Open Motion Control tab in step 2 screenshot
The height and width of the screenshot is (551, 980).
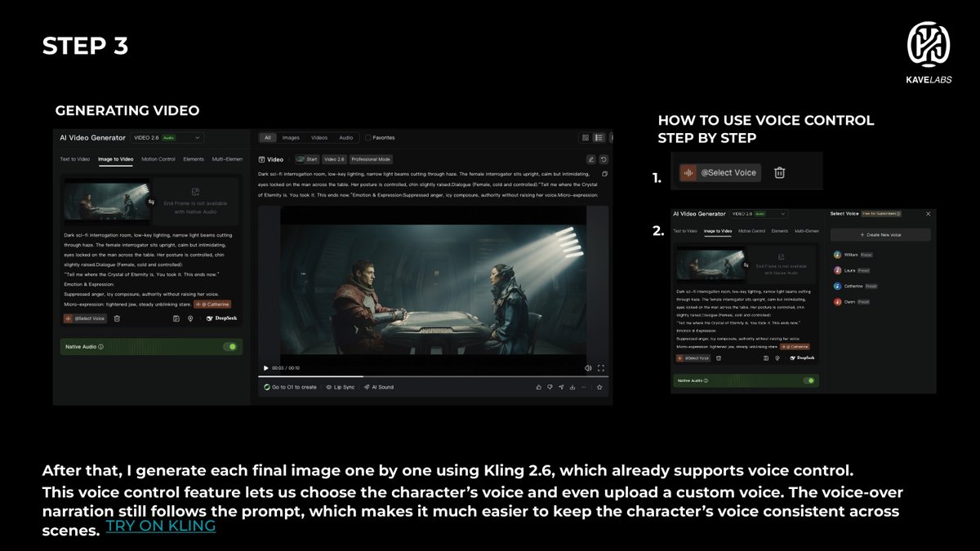click(751, 231)
